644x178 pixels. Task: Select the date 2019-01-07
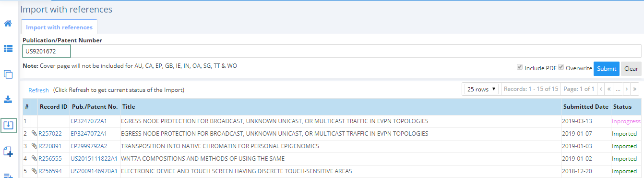[x=577, y=134]
